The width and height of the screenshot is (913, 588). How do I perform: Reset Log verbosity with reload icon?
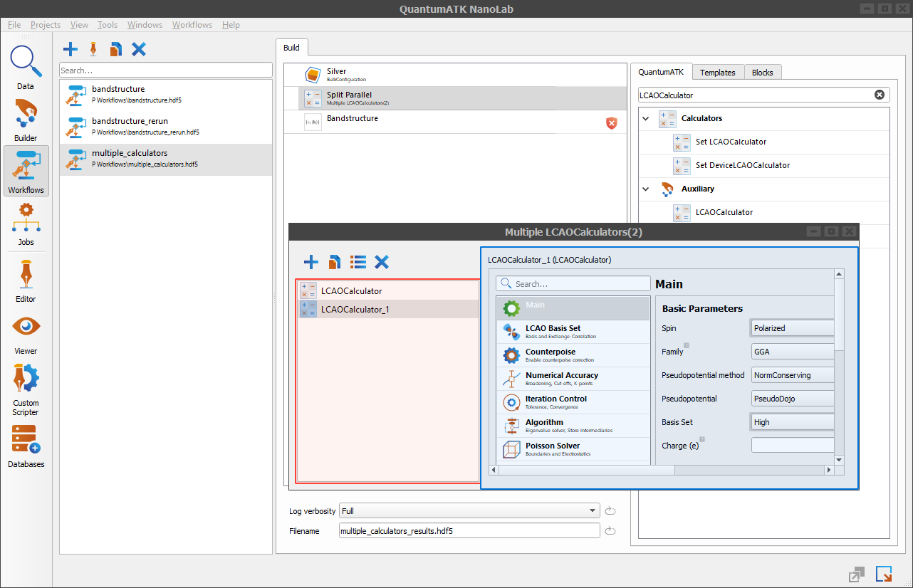(x=610, y=510)
